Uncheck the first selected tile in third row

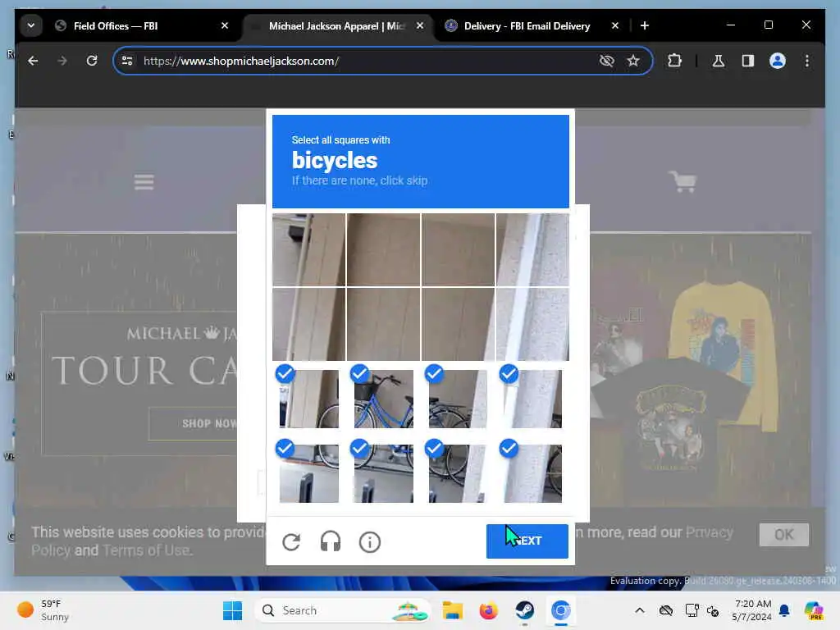(x=308, y=398)
